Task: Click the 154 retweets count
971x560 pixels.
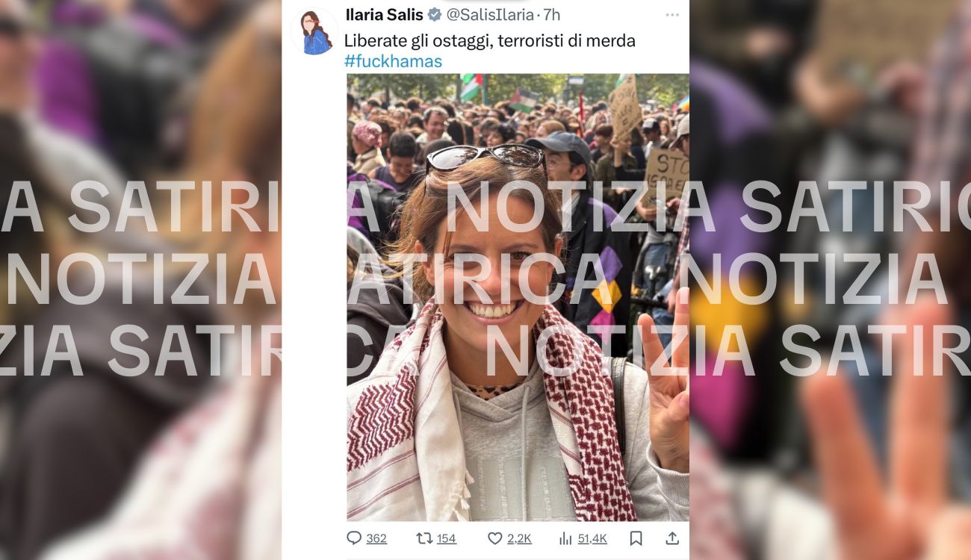Action: (446, 538)
